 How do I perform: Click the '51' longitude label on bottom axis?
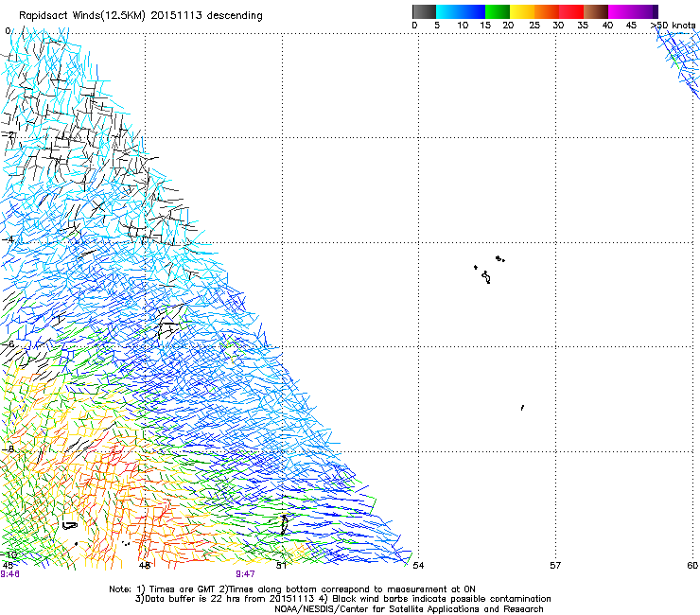(x=281, y=566)
